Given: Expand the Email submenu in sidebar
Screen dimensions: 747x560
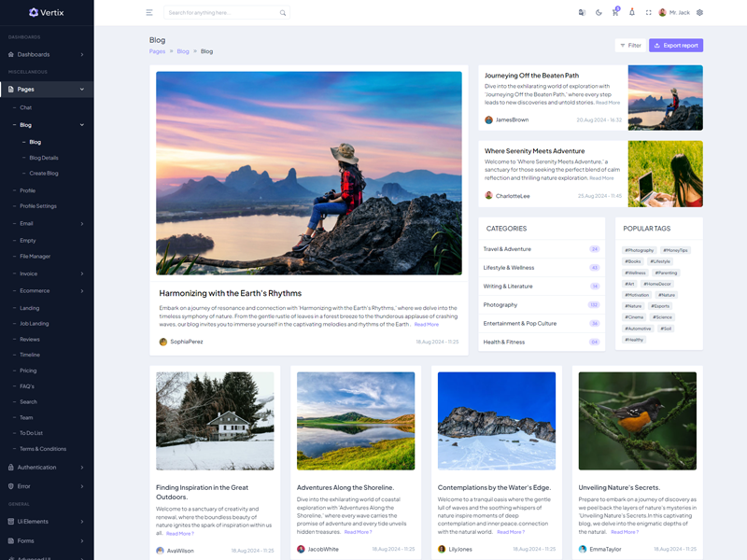Looking at the screenshot, I should 47,223.
